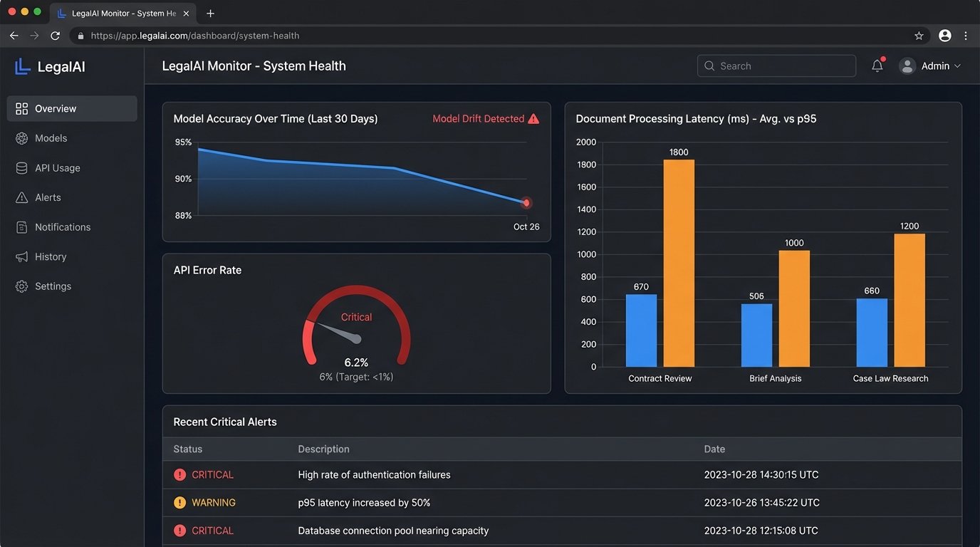Click the Notifications sidebar icon
This screenshot has height=547, width=980.
[x=22, y=227]
